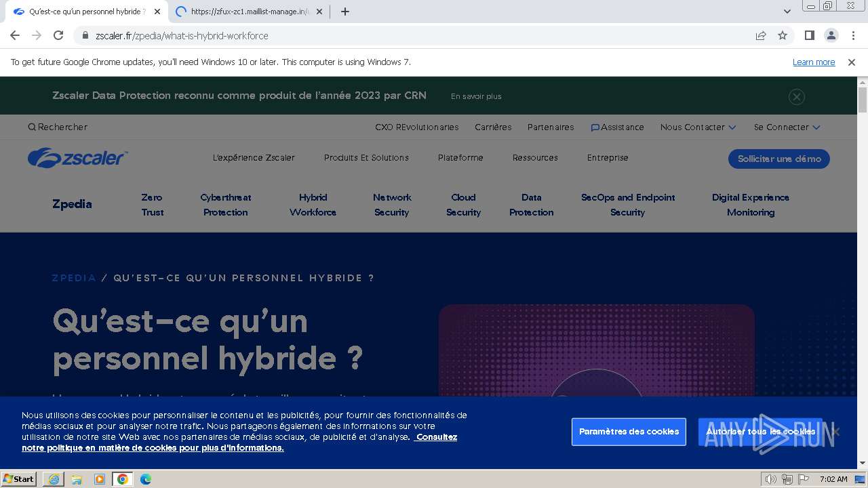Click the Zscaler logo
This screenshot has height=488, width=868.
coord(77,158)
